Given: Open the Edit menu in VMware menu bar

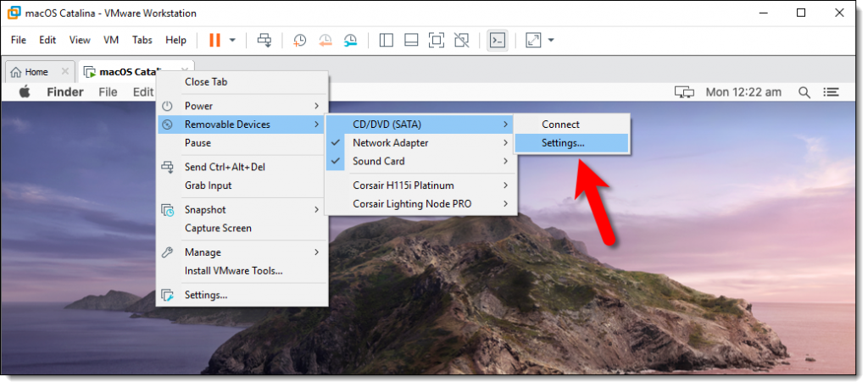Looking at the screenshot, I should click(x=47, y=40).
